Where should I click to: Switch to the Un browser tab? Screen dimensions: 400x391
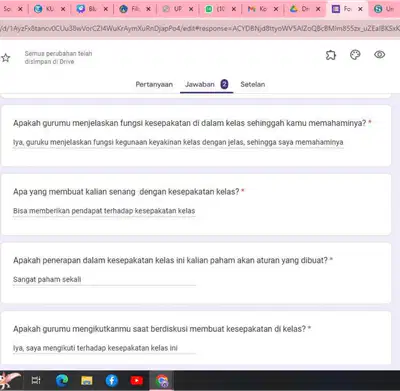pyautogui.click(x=385, y=9)
